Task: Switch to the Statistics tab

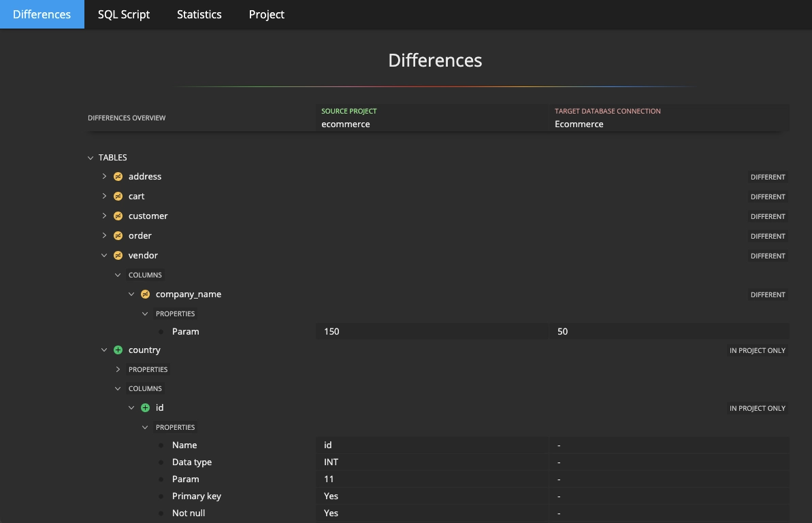Action: pyautogui.click(x=199, y=14)
